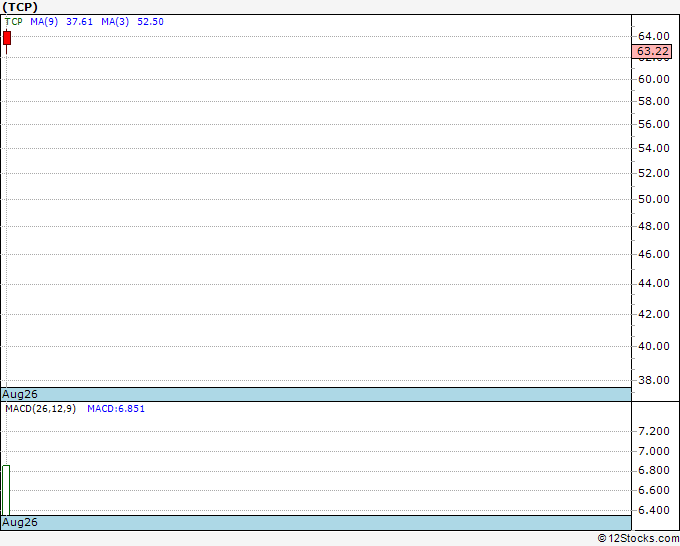Click the 37.61 moving average value
Image resolution: width=680 pixels, height=546 pixels.
[79, 22]
